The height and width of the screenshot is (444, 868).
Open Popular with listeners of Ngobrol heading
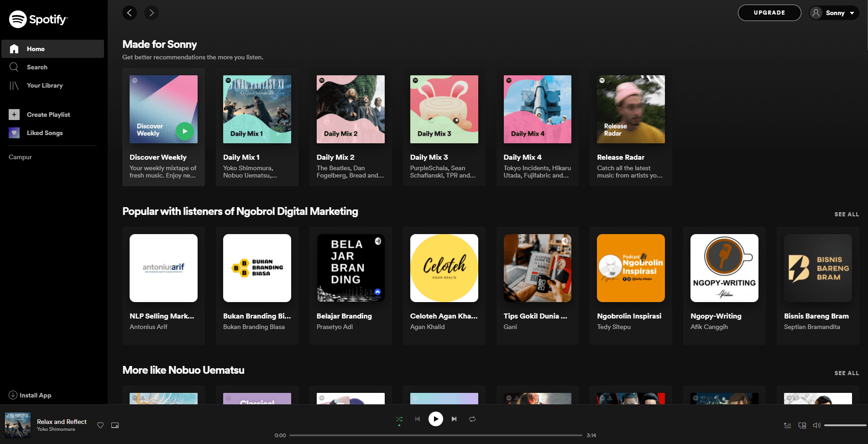pyautogui.click(x=240, y=211)
